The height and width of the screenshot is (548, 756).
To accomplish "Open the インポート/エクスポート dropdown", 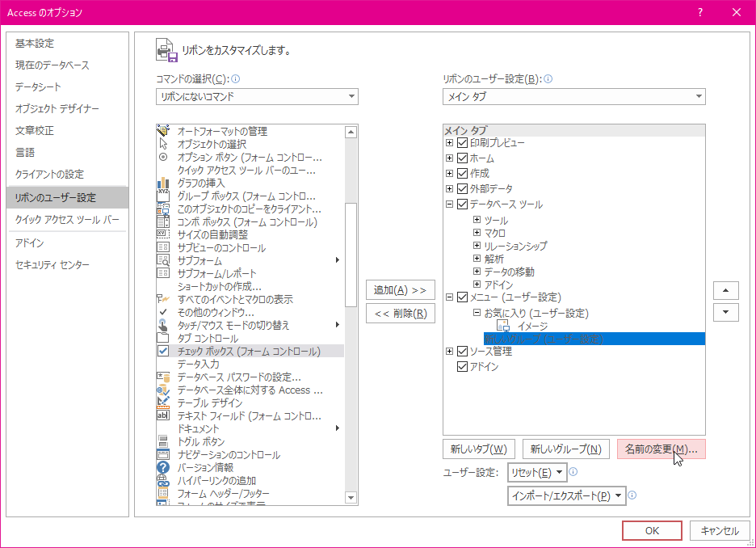I will (x=566, y=496).
